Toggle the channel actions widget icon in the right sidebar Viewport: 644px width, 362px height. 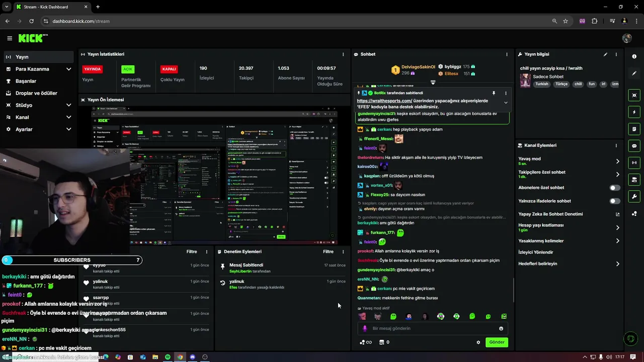tap(634, 179)
